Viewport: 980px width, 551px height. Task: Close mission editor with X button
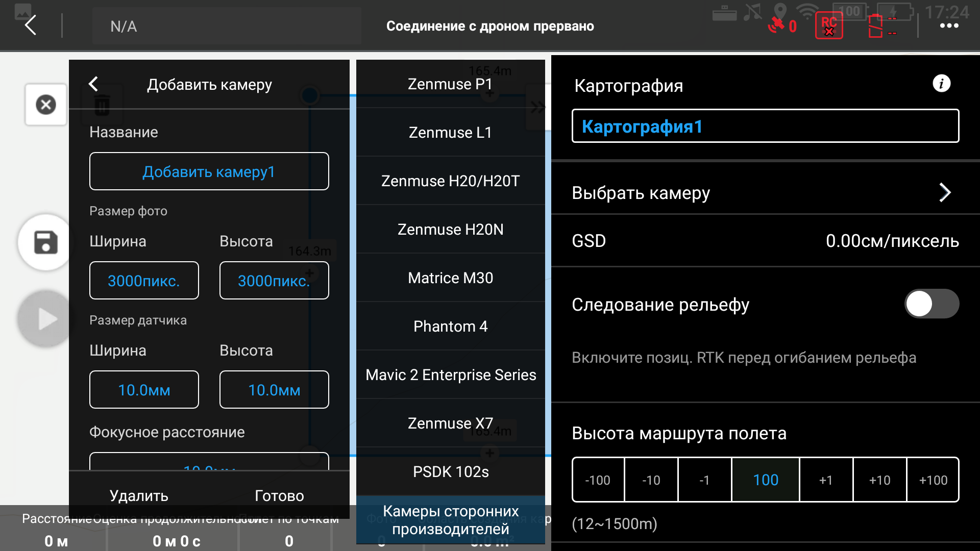click(x=46, y=105)
